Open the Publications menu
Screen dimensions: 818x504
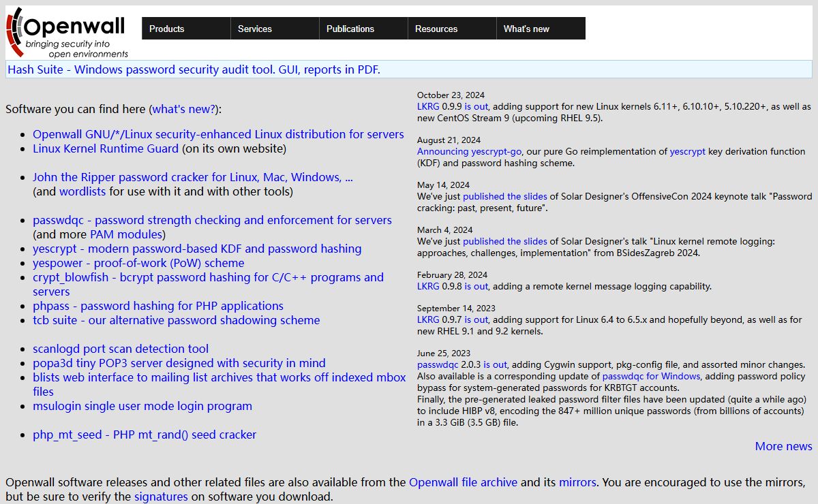coord(363,29)
